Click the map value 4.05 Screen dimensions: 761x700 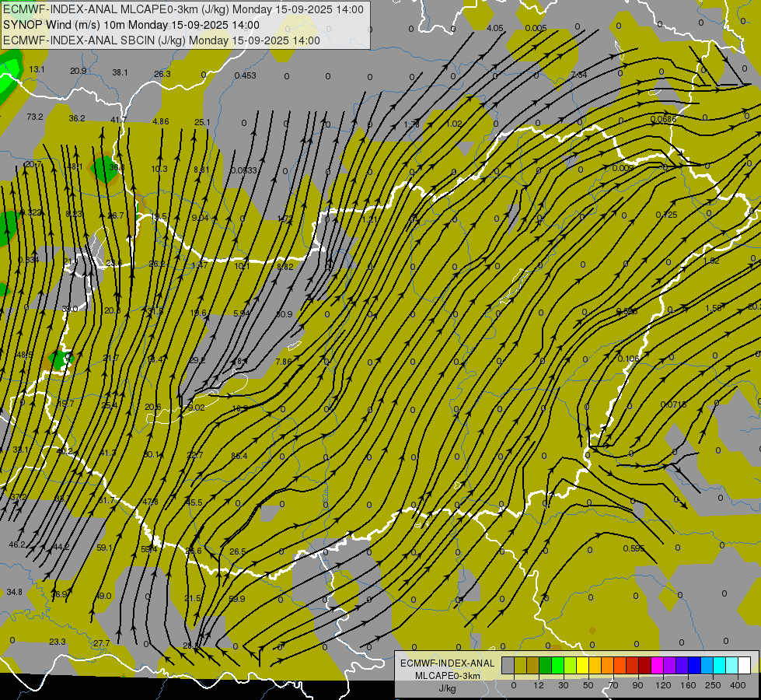coord(494,28)
